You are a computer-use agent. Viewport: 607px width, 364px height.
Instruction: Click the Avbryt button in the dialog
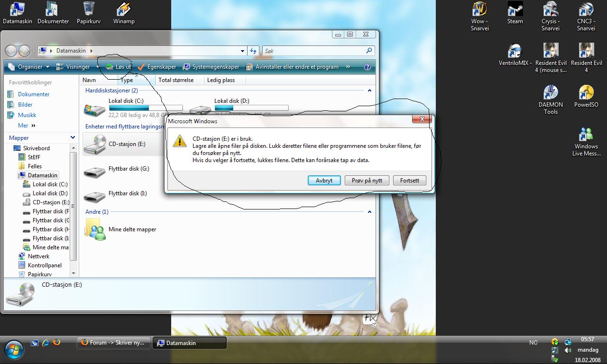click(x=324, y=181)
